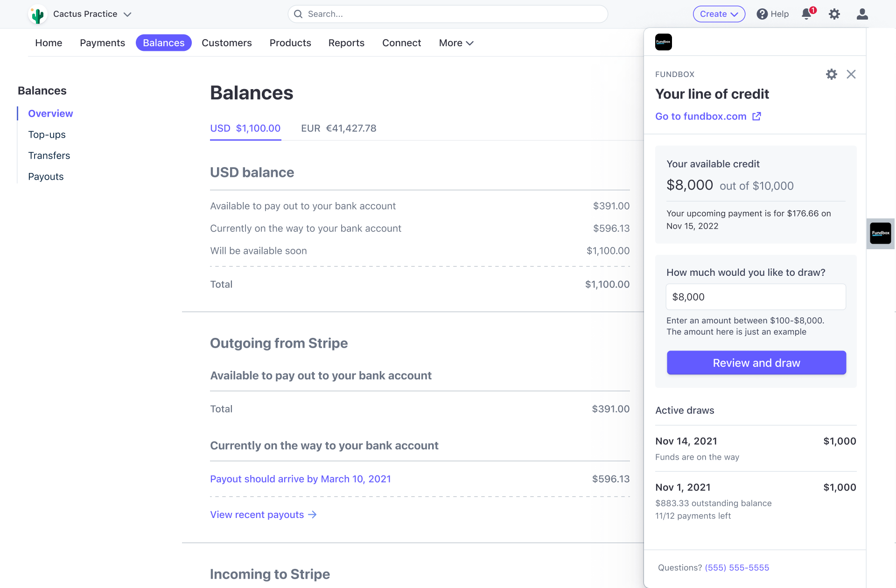Click the external link icon beside fundbox.com
896x588 pixels.
coord(756,116)
